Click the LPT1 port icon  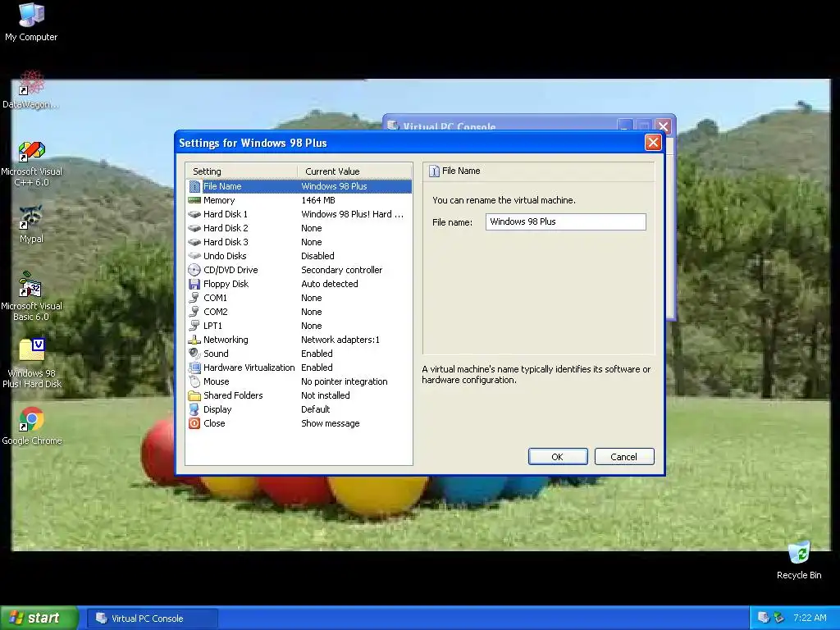(x=194, y=326)
